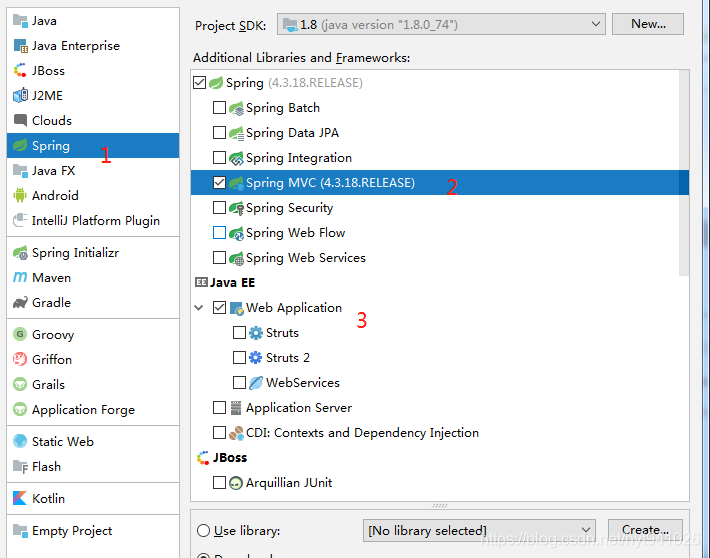Uncheck the Web Application checkbox

click(219, 308)
